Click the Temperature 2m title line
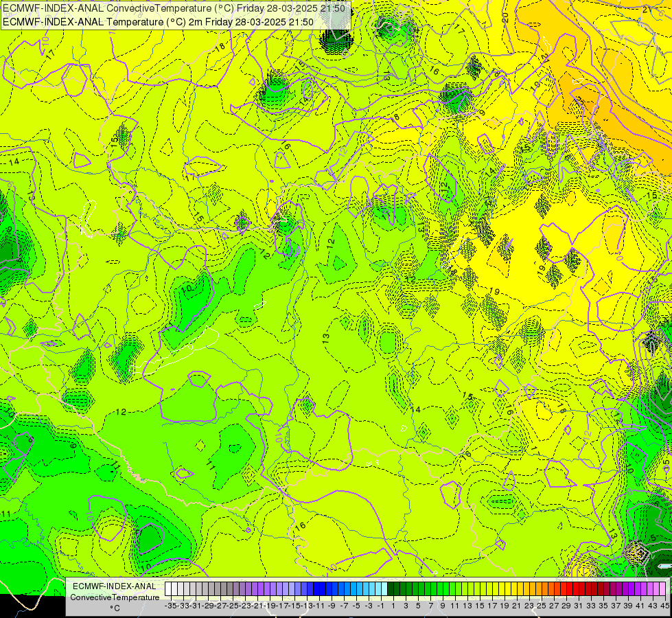 (x=158, y=22)
